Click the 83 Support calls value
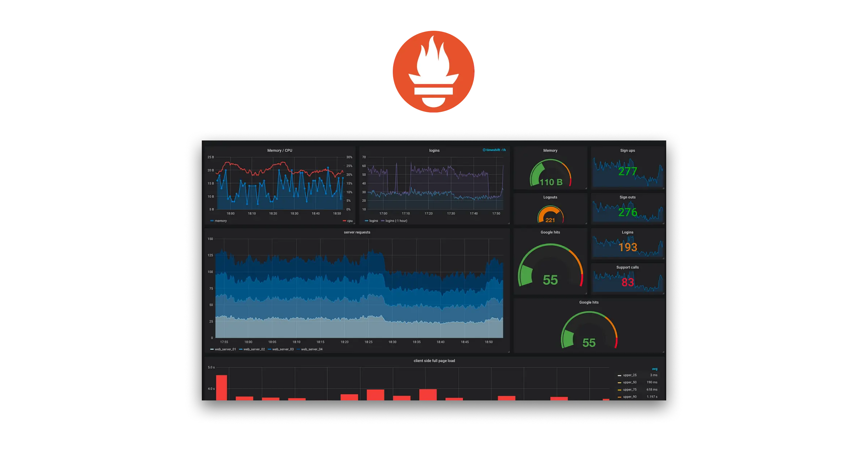 (627, 282)
